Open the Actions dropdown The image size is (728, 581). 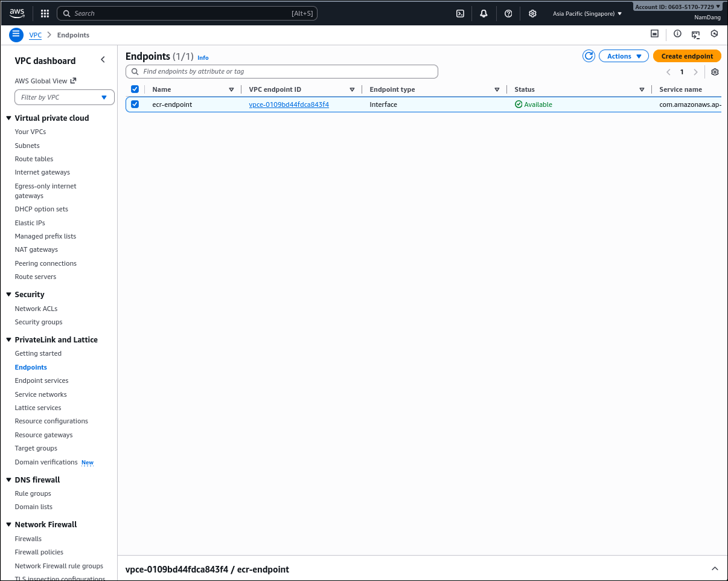624,56
